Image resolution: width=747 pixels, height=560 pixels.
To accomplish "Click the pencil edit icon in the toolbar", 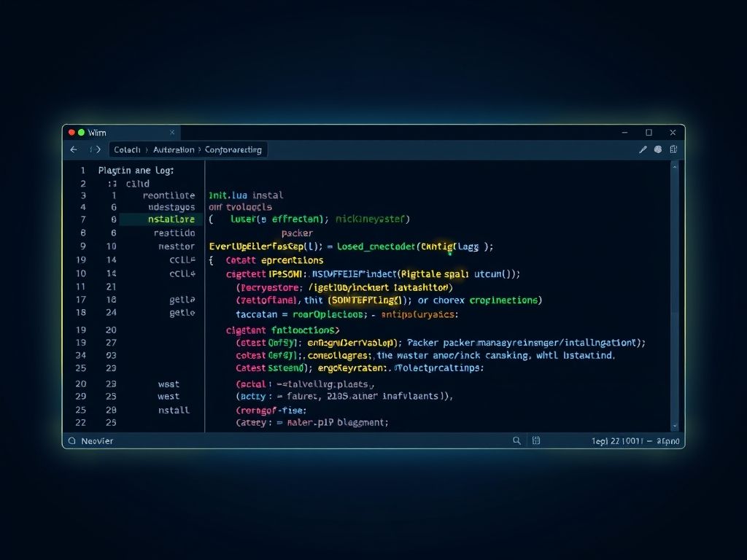I will pyautogui.click(x=643, y=149).
